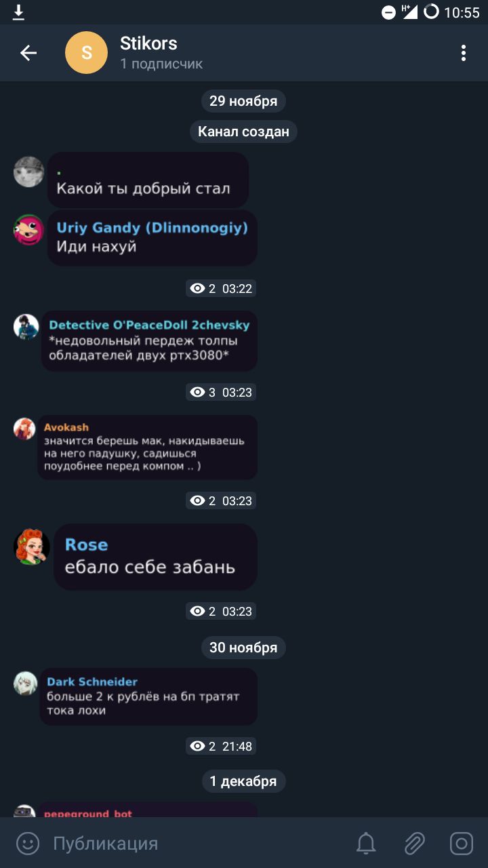The height and width of the screenshot is (868, 488).
Task: Open the ебало себе забань message bubble
Action: 155,557
